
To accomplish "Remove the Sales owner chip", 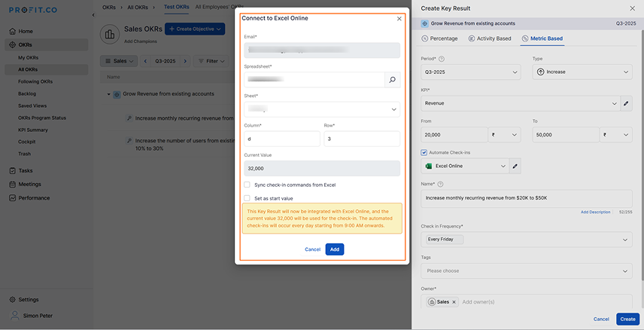I will pyautogui.click(x=454, y=302).
